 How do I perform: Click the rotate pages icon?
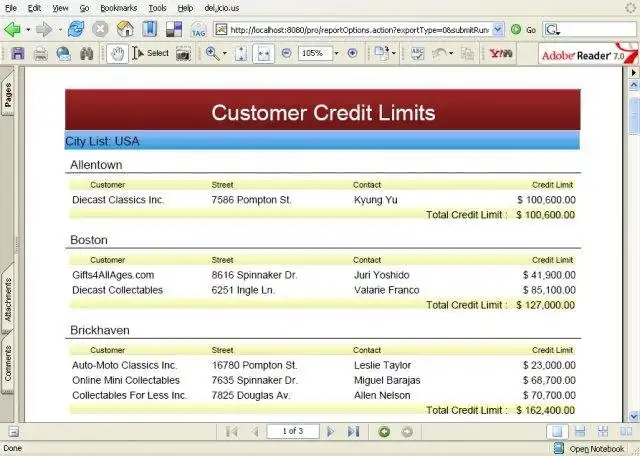click(382, 53)
